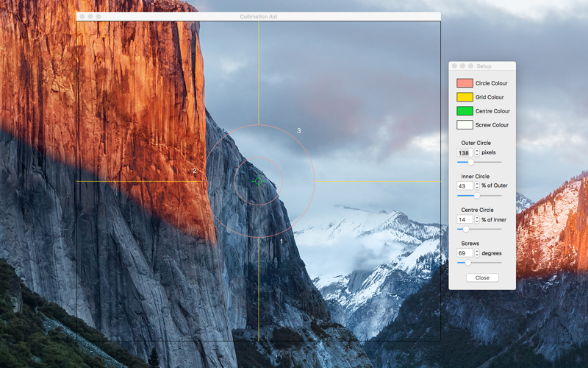Click the green centre crosshair marker
The height and width of the screenshot is (368, 588).
[259, 181]
